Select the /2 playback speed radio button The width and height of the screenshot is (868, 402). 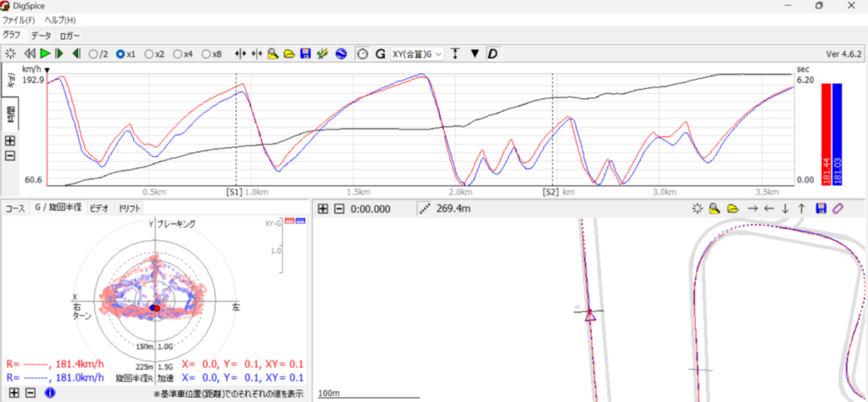point(93,54)
